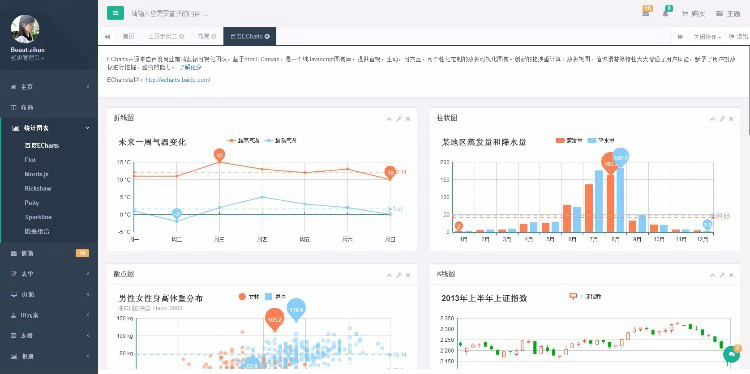Click the green hamburger menu toggle button
The width and height of the screenshot is (750, 374).
point(115,13)
